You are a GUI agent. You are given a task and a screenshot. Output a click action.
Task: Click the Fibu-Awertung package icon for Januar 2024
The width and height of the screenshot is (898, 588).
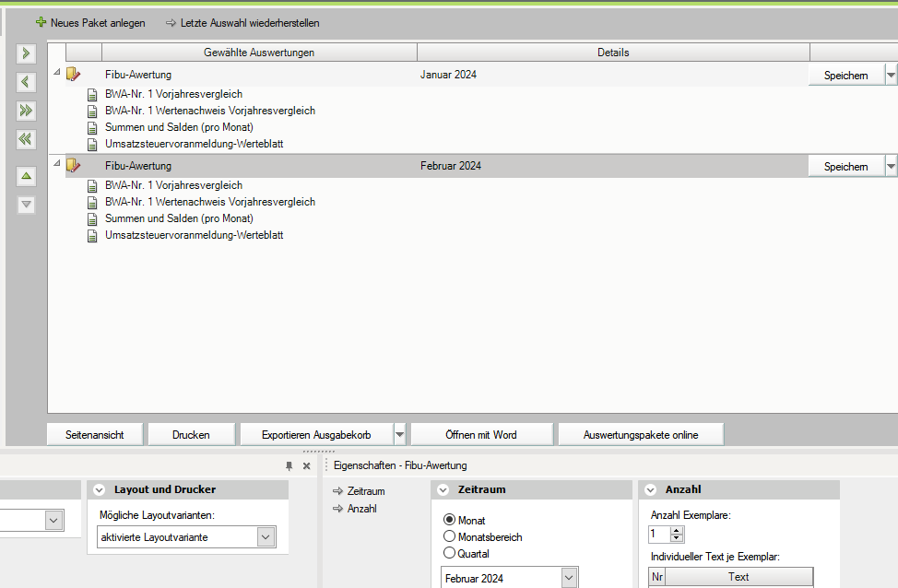[74, 75]
